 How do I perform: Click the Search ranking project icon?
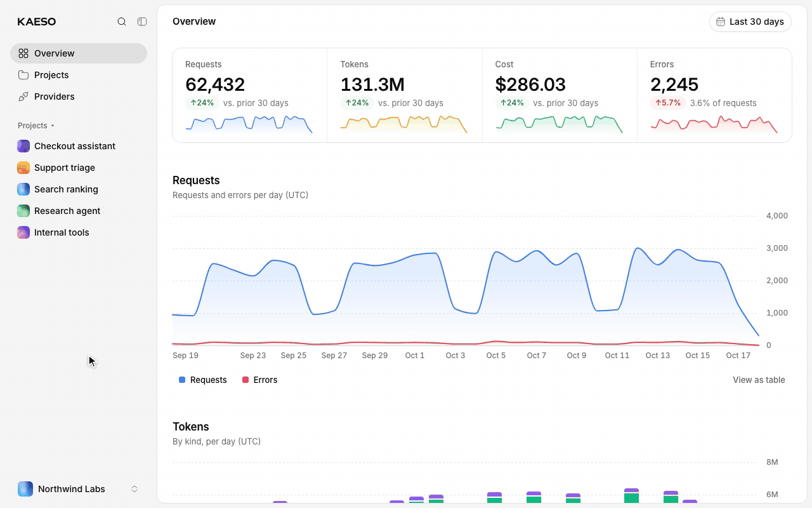coord(23,189)
